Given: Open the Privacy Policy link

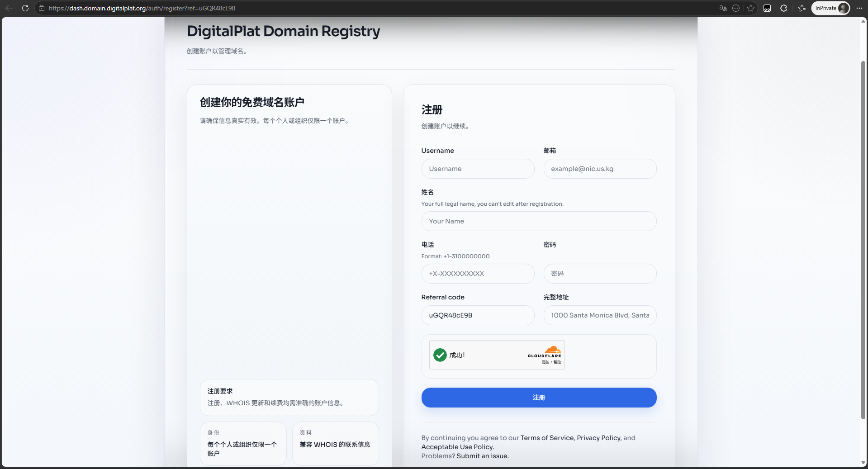Looking at the screenshot, I should click(x=598, y=438).
